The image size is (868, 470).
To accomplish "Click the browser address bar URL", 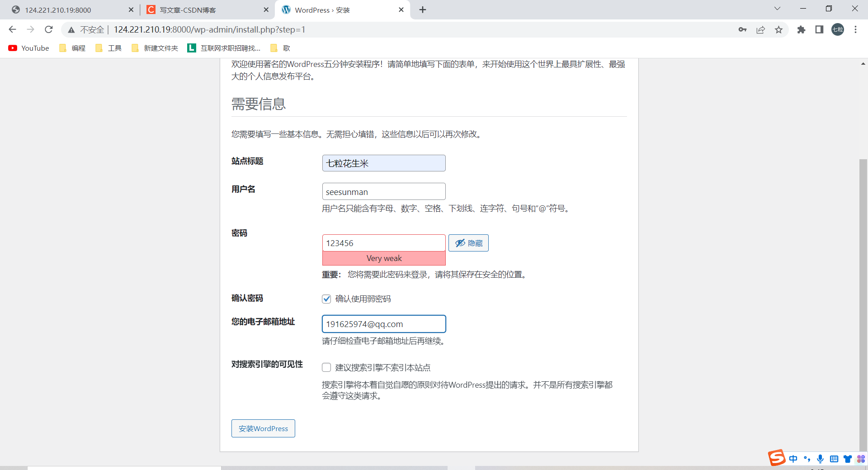I will (x=209, y=29).
